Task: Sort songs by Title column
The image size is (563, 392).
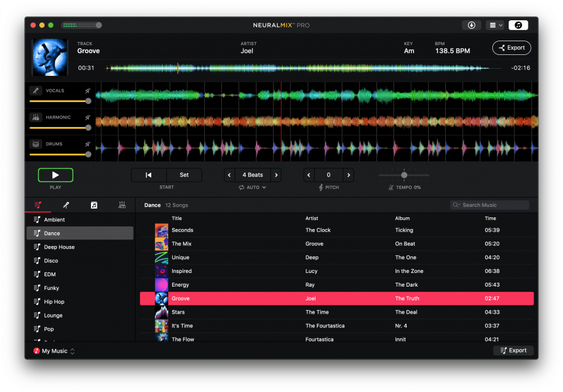Action: pyautogui.click(x=177, y=219)
